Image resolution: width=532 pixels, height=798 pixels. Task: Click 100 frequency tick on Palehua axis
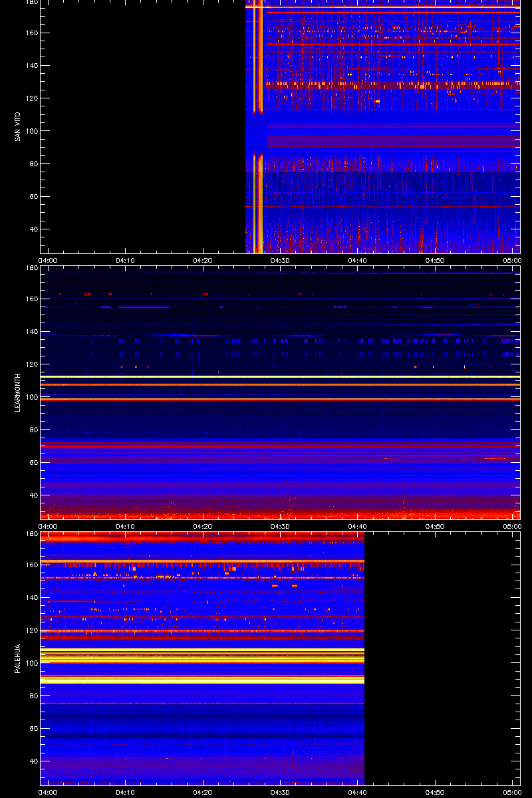pyautogui.click(x=31, y=663)
